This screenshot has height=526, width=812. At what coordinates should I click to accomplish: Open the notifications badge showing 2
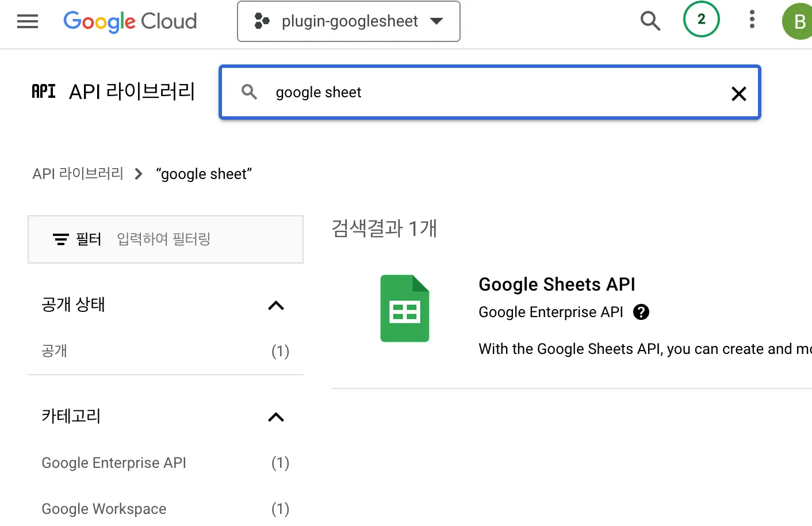pos(701,20)
